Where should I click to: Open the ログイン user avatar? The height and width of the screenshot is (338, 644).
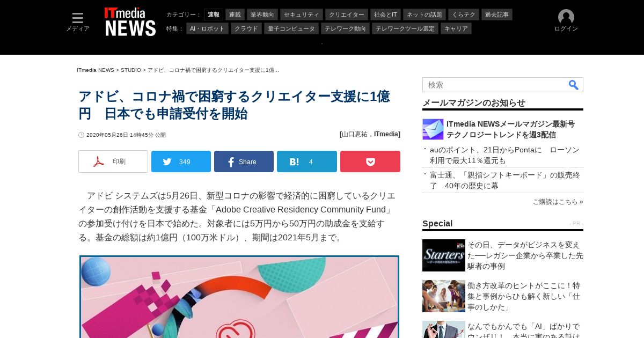pyautogui.click(x=566, y=21)
